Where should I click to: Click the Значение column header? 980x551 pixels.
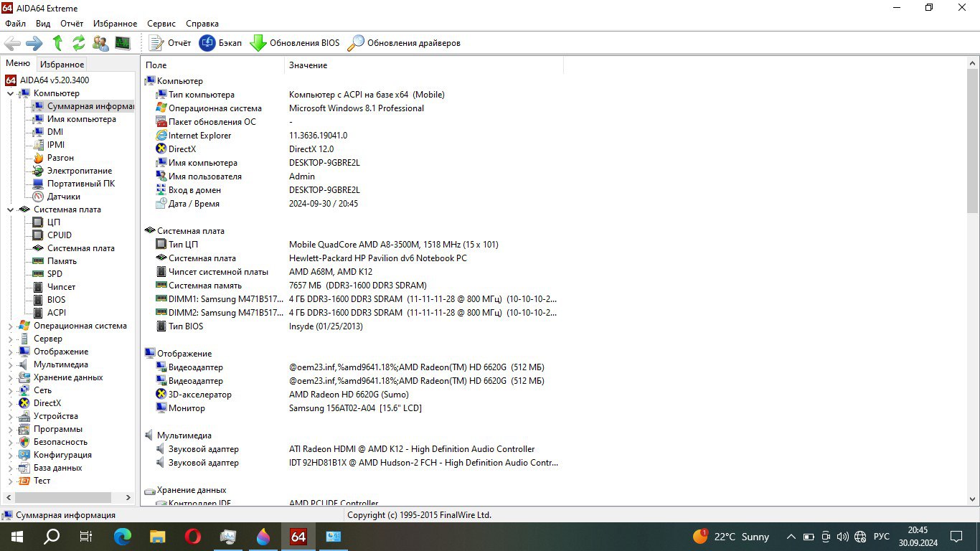(424, 65)
